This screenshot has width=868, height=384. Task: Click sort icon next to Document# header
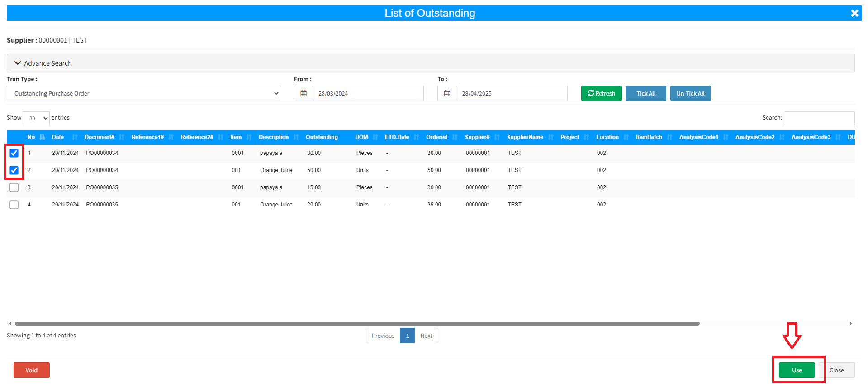[122, 137]
